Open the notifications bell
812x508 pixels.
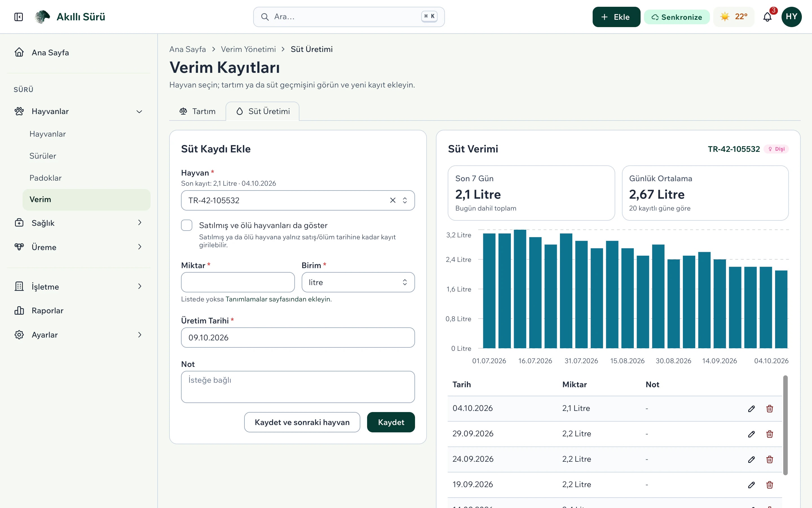[x=767, y=17]
